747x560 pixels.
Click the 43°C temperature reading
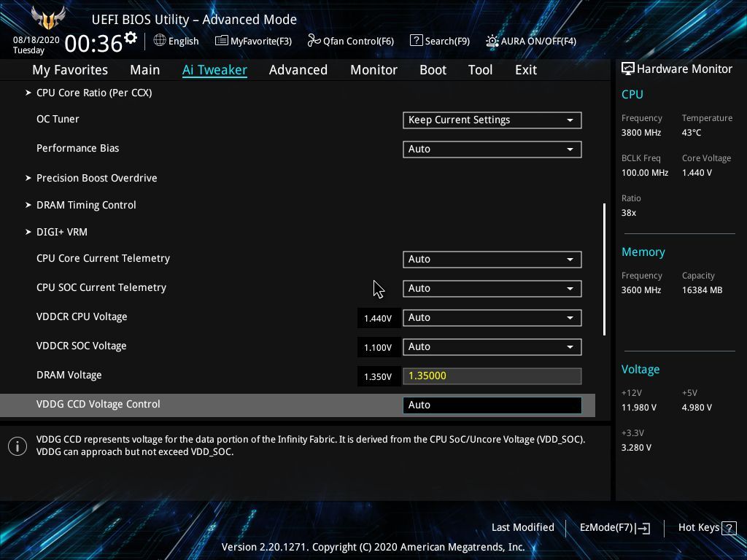pos(692,133)
